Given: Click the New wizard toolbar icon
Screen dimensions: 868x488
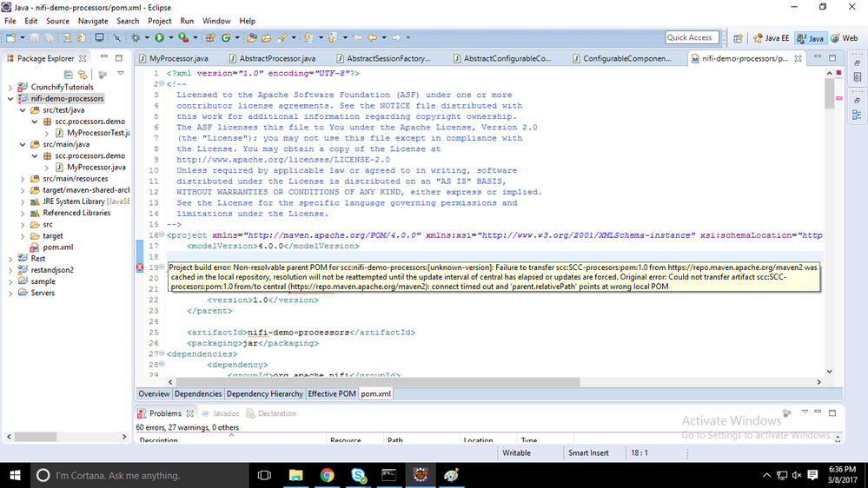Looking at the screenshot, I should 11,37.
